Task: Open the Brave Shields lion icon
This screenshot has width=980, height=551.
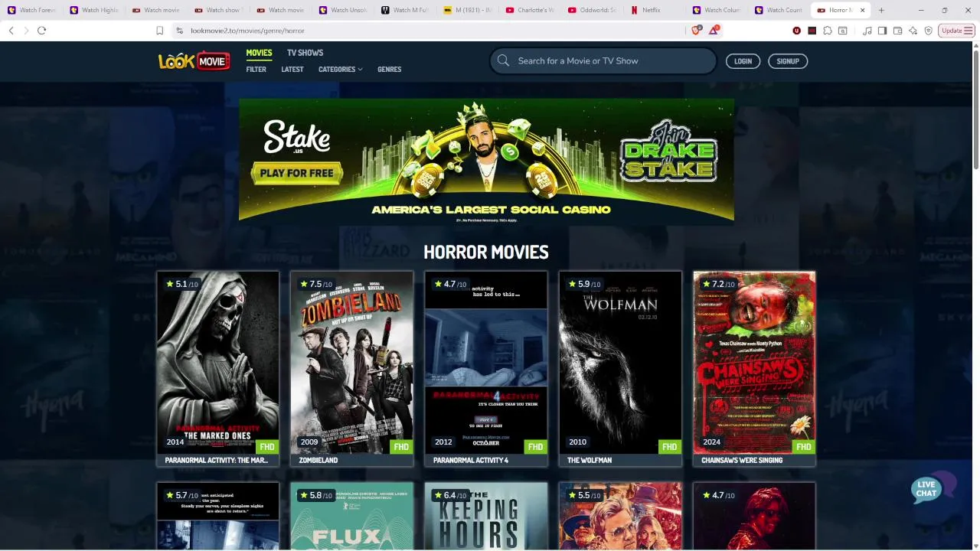Action: [696, 31]
